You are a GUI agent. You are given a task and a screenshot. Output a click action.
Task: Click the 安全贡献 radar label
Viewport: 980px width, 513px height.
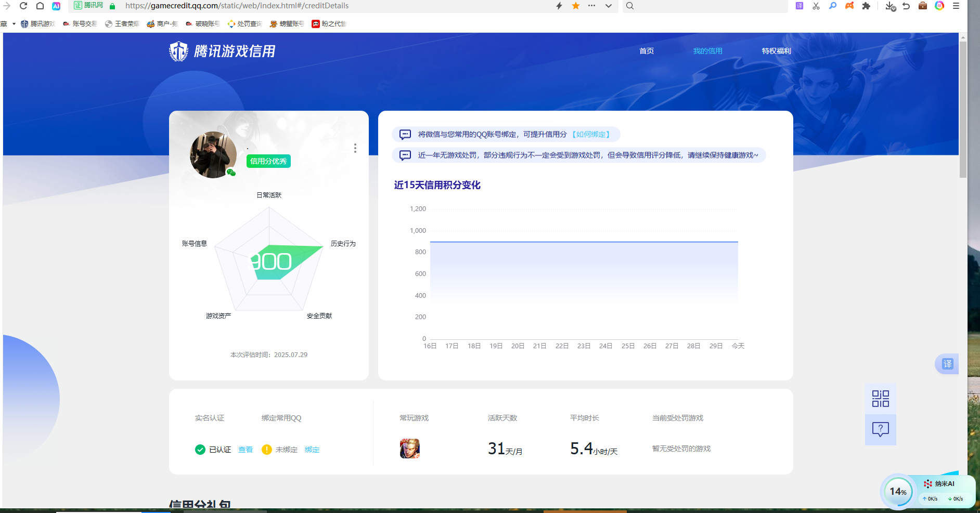[x=319, y=315]
